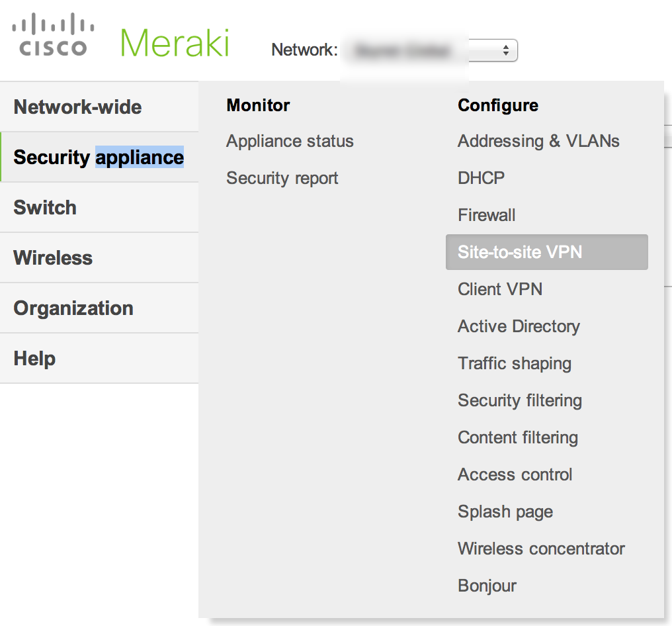Select Site-to-site VPN menu item
The width and height of the screenshot is (672, 626).
pos(520,252)
